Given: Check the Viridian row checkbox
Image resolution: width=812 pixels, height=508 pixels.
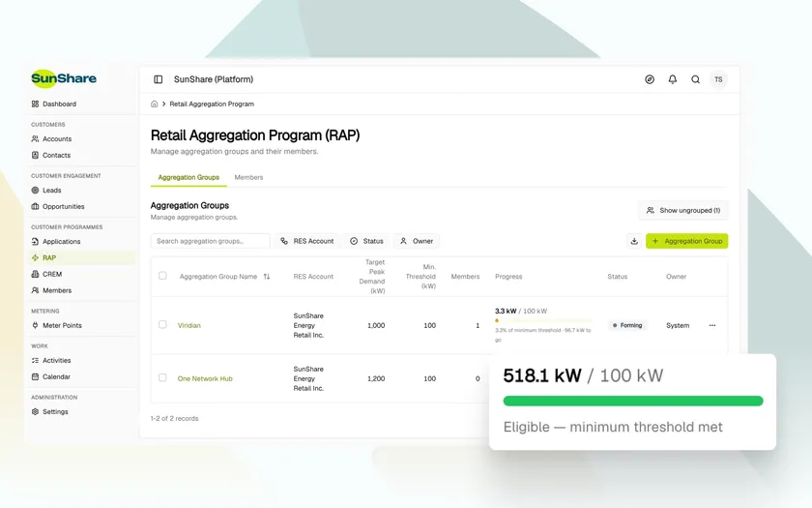Looking at the screenshot, I should click(x=162, y=324).
